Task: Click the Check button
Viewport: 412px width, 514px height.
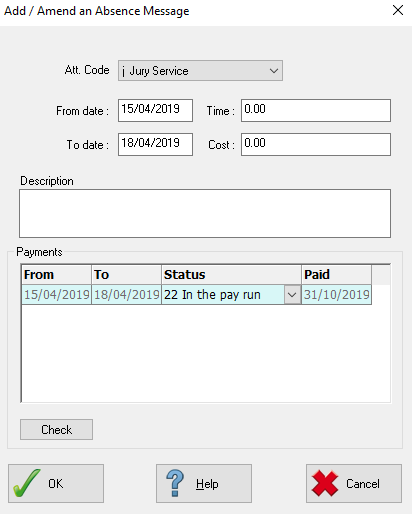Action: (x=56, y=429)
